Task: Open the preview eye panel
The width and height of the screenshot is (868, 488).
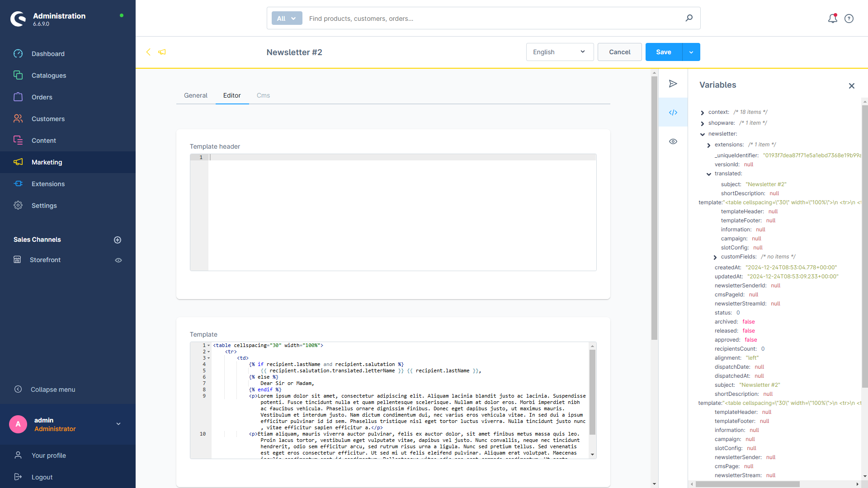Action: 673,141
